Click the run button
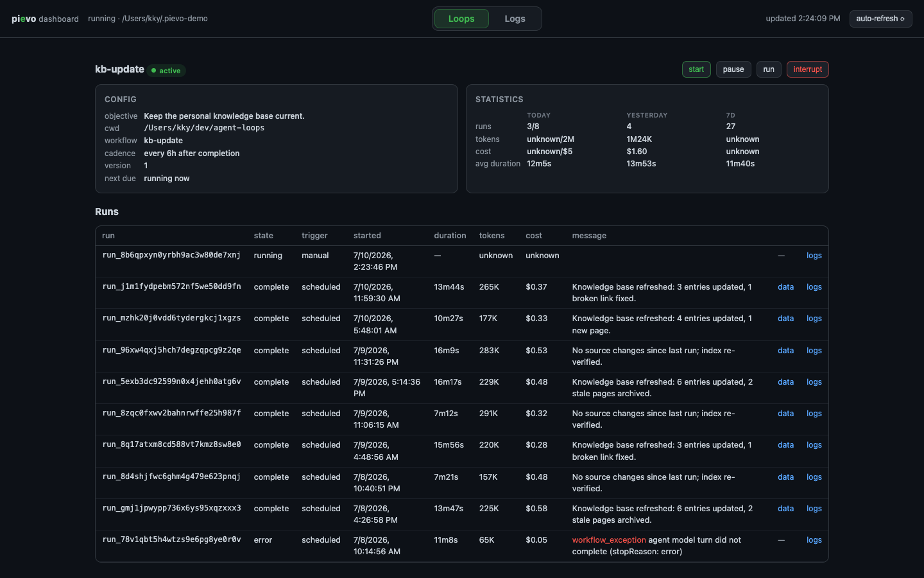This screenshot has height=578, width=924. pyautogui.click(x=769, y=69)
